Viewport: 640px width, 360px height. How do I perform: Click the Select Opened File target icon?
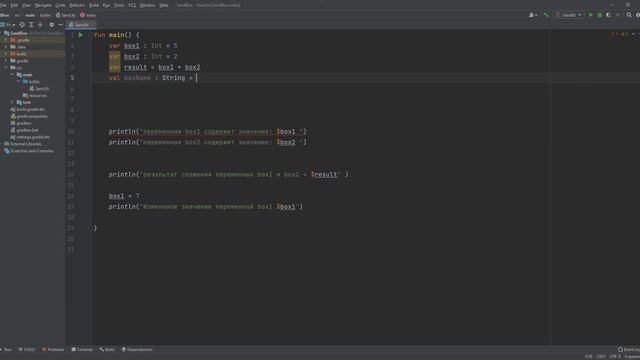click(x=22, y=24)
